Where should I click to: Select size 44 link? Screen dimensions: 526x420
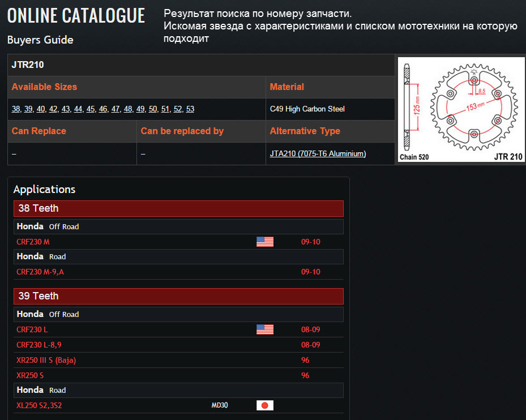pyautogui.click(x=78, y=109)
